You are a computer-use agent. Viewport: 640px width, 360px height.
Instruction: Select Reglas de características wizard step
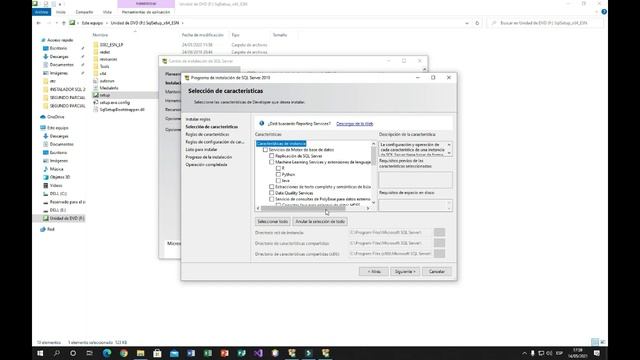[207, 134]
